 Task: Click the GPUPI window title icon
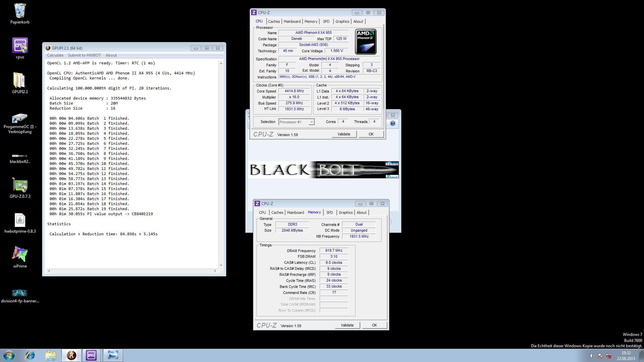(48, 48)
